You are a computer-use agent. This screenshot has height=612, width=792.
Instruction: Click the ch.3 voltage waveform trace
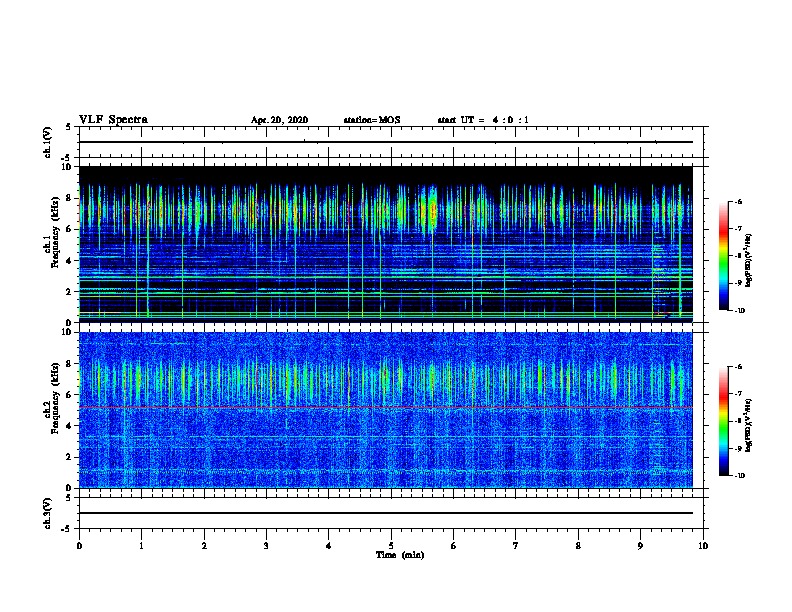[385, 513]
